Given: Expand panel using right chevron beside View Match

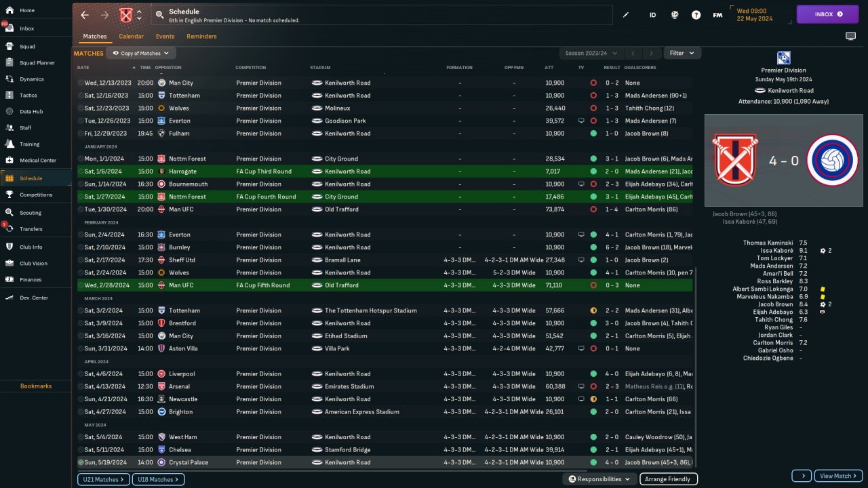Looking at the screenshot, I should [802, 476].
